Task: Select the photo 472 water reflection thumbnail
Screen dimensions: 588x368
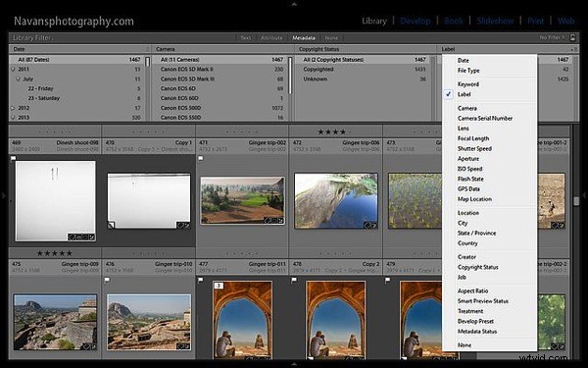Action: click(336, 201)
